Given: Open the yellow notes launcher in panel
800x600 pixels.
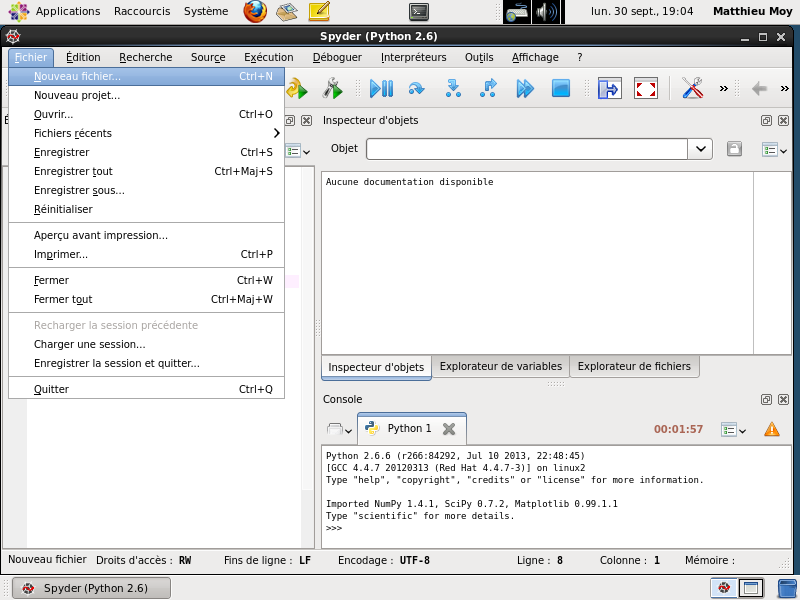Looking at the screenshot, I should tap(319, 11).
